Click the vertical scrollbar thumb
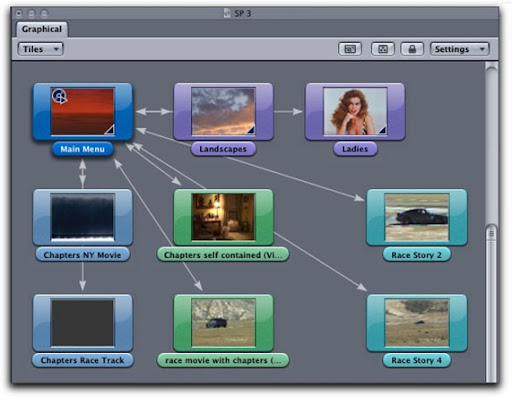This screenshot has width=512, height=397. [x=491, y=303]
